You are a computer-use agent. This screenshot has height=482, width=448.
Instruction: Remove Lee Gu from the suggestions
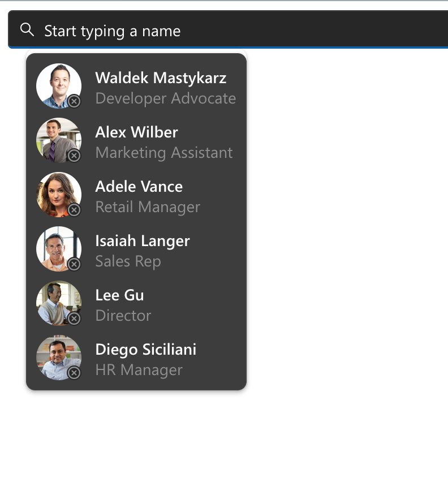coord(74,319)
